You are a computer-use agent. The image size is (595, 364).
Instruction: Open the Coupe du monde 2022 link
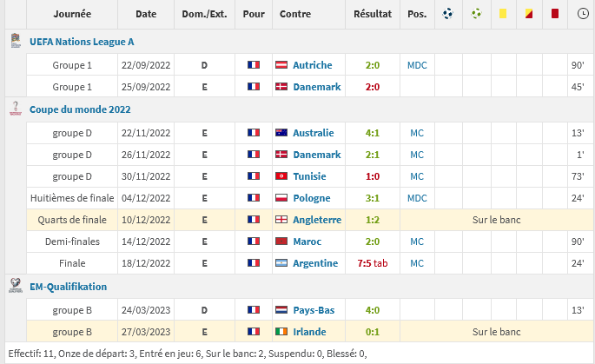pyautogui.click(x=80, y=109)
